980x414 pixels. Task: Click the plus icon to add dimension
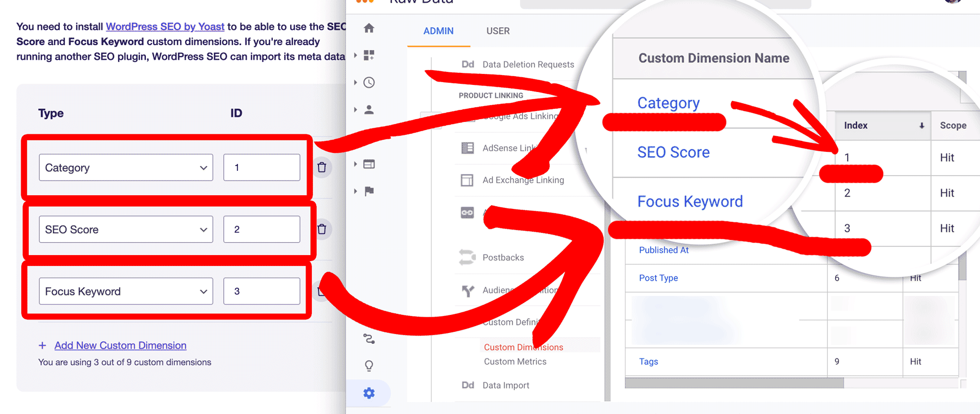42,345
